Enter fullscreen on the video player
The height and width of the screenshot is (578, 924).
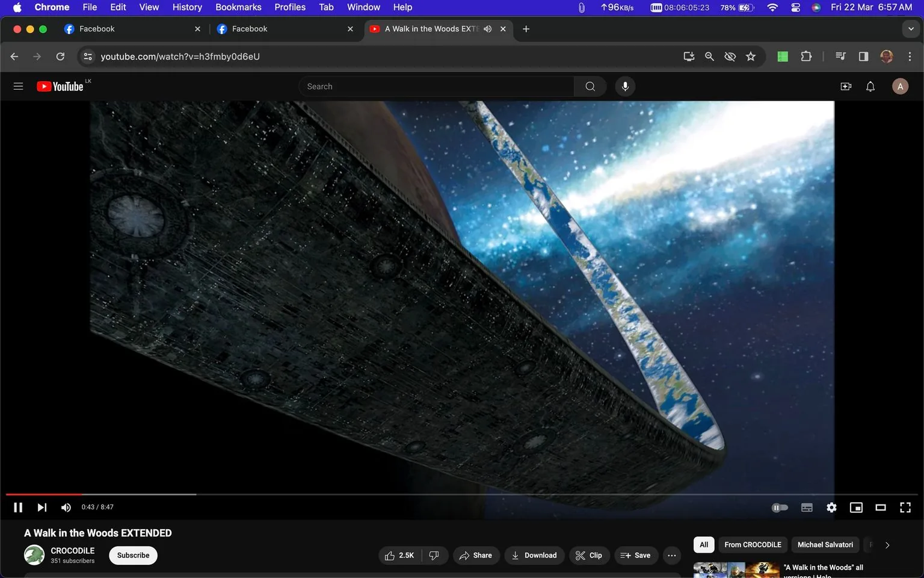coord(905,507)
